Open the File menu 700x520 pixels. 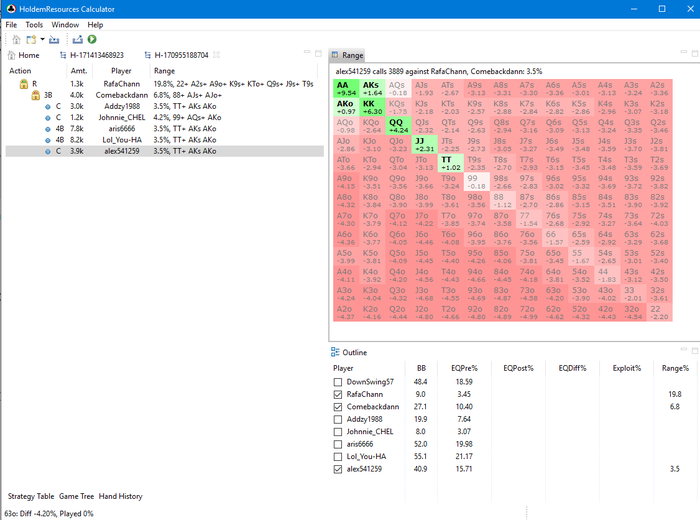coord(11,25)
